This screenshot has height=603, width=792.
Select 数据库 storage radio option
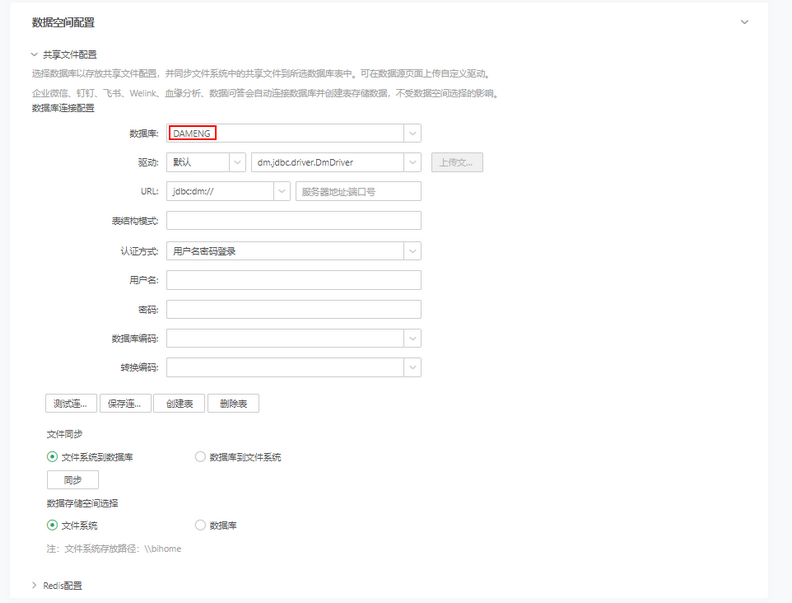(200, 525)
